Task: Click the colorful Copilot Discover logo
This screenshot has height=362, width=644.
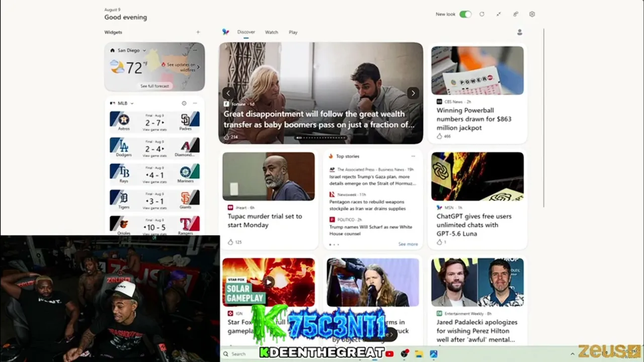Action: pyautogui.click(x=225, y=32)
